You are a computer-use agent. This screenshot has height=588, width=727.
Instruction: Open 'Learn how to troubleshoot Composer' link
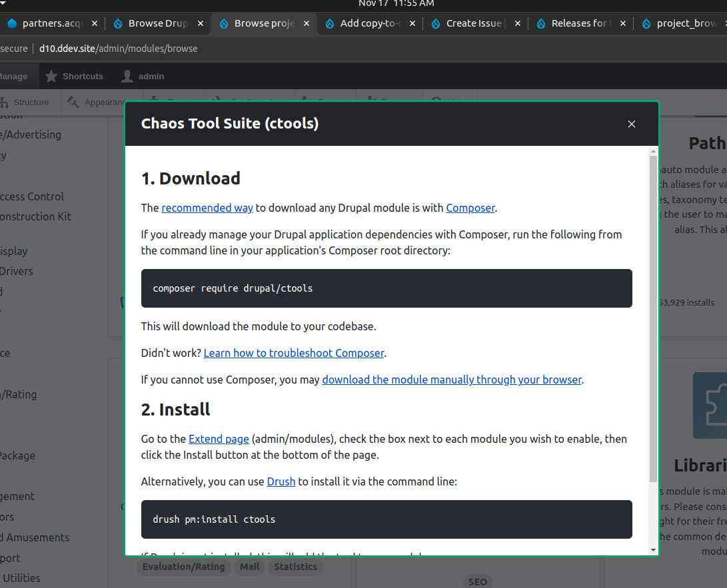point(294,353)
